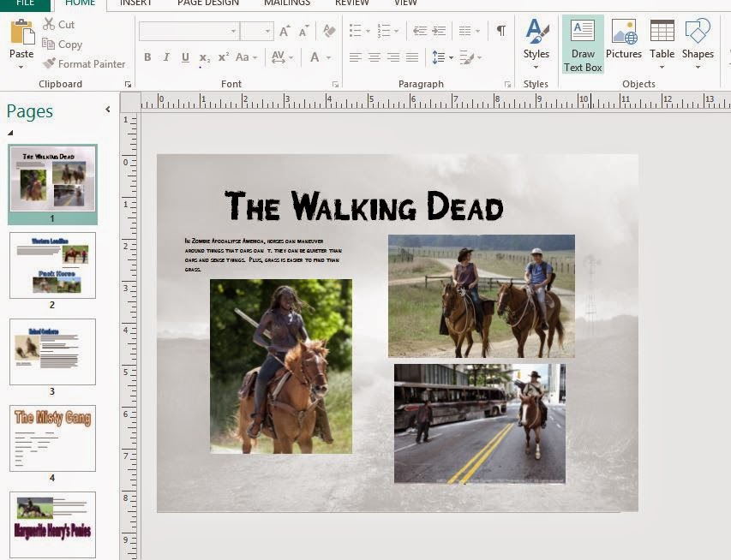Viewport: 731px width, 560px height.
Task: Toggle Superscript formatting
Action: [x=224, y=57]
